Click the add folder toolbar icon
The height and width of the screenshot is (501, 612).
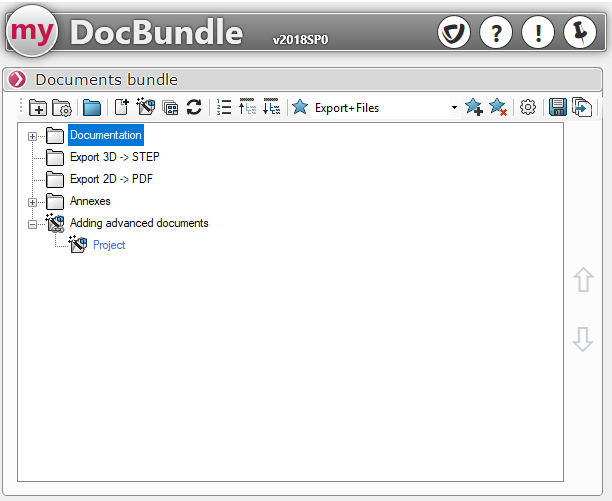(37, 108)
